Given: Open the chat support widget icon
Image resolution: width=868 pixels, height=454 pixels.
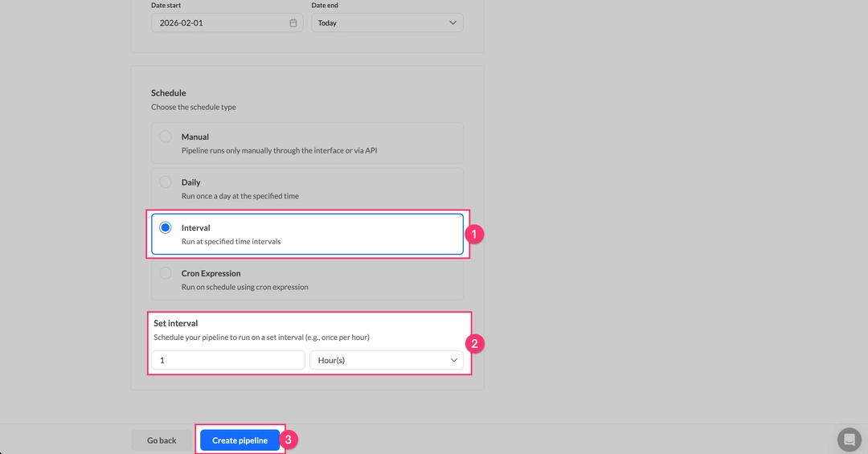Looking at the screenshot, I should [x=849, y=440].
